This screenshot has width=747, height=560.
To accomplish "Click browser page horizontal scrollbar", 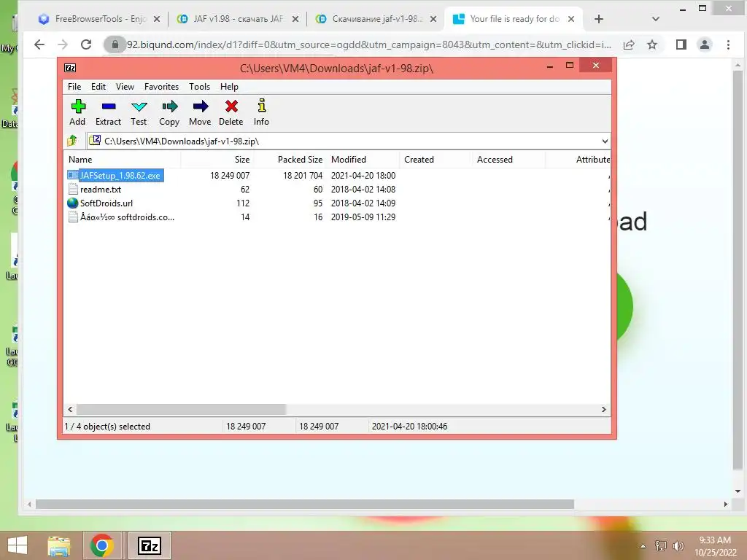I will click(305, 504).
